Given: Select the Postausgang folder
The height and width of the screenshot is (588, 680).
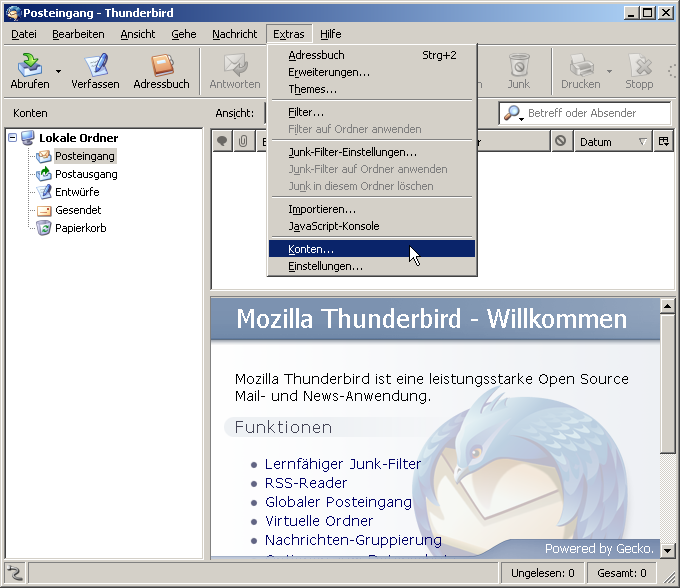Looking at the screenshot, I should coord(86,174).
